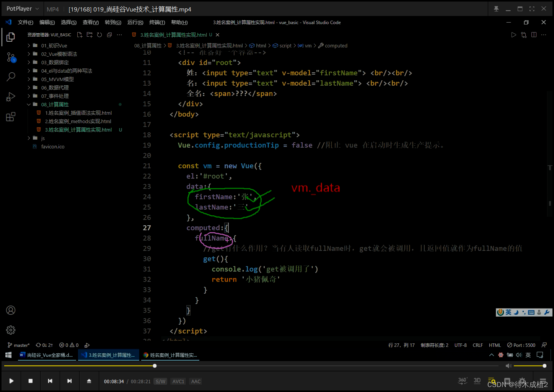Open the Extensions view icon

tap(11, 117)
